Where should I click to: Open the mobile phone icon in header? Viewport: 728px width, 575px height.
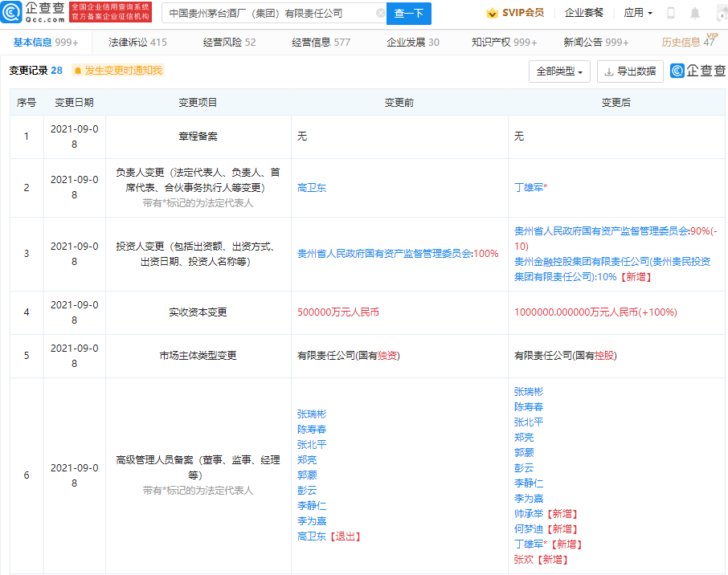click(x=670, y=13)
